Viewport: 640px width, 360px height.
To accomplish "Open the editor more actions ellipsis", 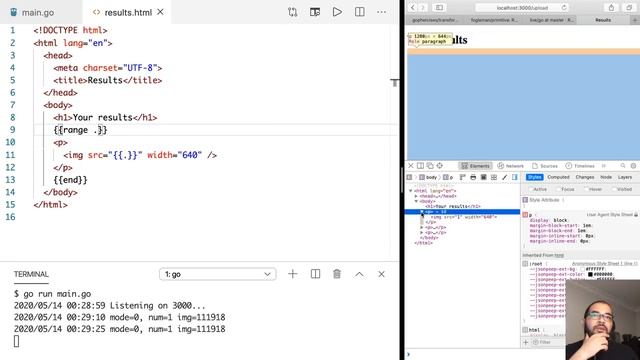I will coord(382,12).
